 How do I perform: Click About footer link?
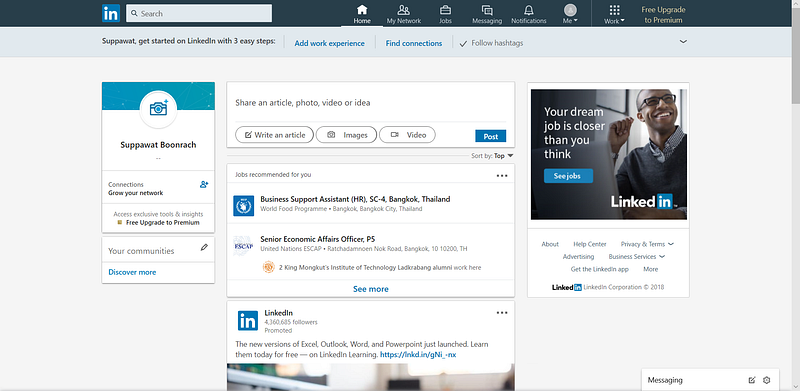click(550, 244)
